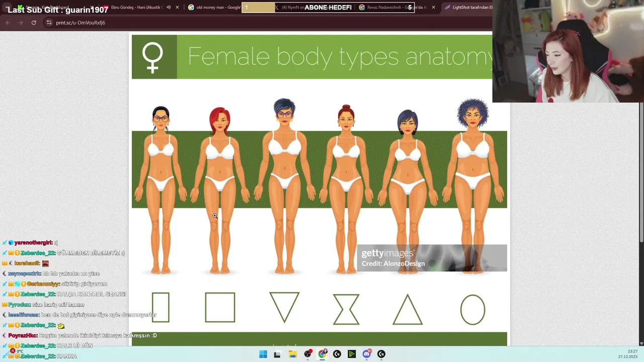This screenshot has width=644, height=362.
Task: Click chat message 'KALÇA KONTROL SEANSI'
Action: [x=91, y=294]
